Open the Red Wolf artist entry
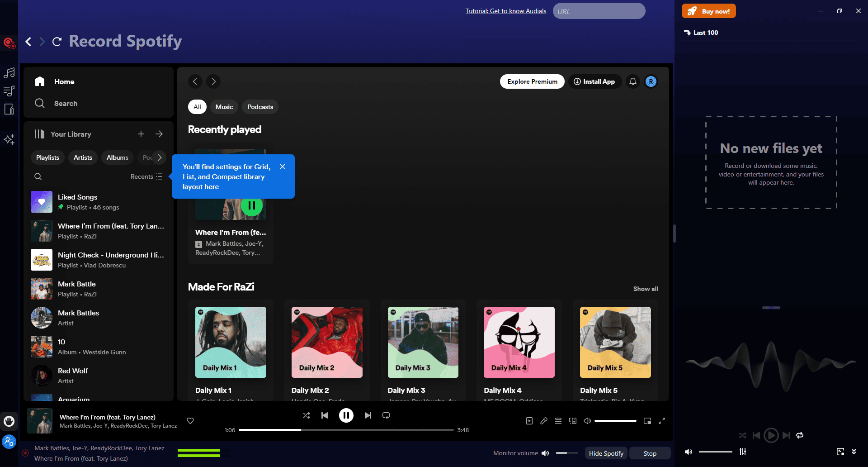Image resolution: width=868 pixels, height=467 pixels. click(99, 376)
